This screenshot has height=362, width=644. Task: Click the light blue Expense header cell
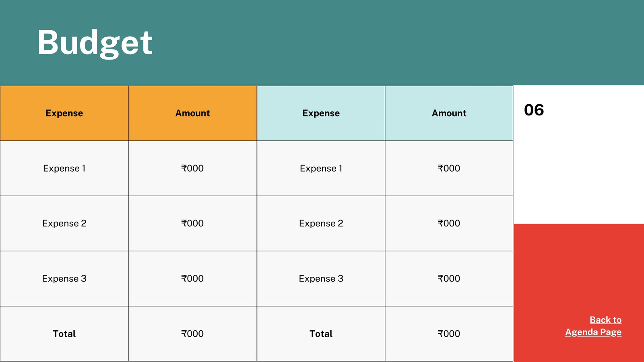[x=321, y=113]
